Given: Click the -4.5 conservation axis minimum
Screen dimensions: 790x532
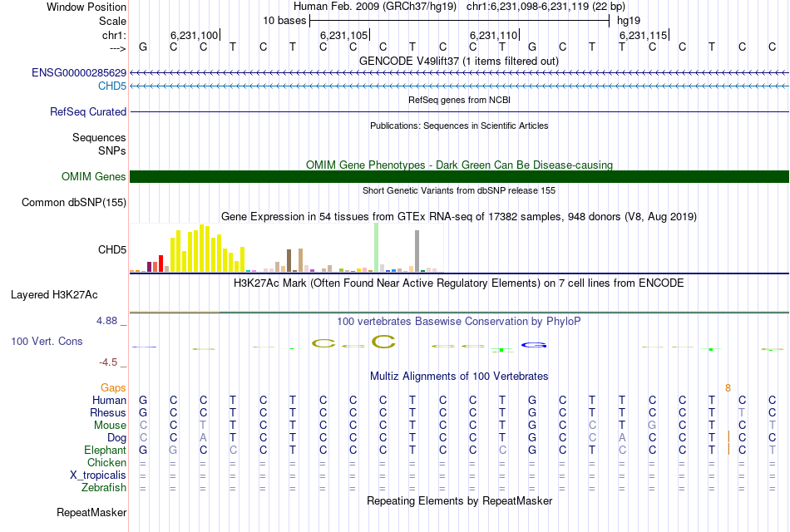Looking at the screenshot, I should point(108,362).
